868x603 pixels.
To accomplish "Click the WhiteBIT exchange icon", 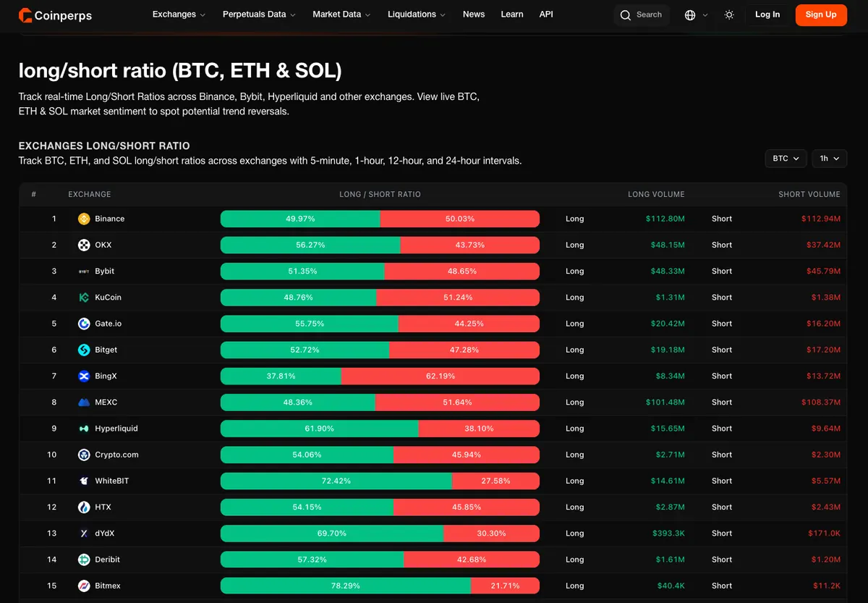I will pyautogui.click(x=84, y=481).
